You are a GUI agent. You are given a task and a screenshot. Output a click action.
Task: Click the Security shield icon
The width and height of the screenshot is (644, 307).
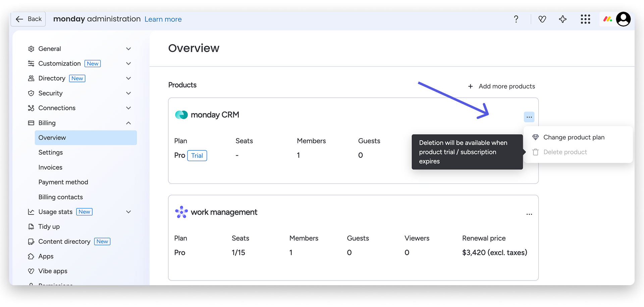click(x=31, y=93)
